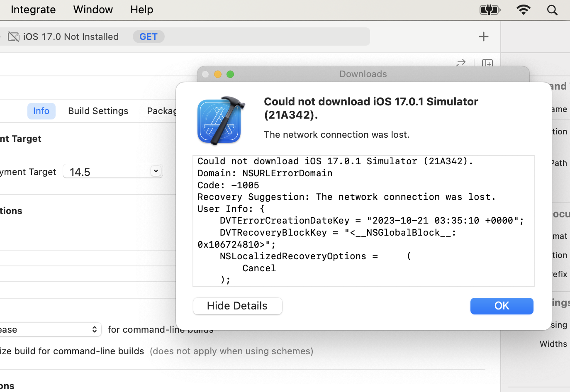Open the Help menu

(x=141, y=10)
